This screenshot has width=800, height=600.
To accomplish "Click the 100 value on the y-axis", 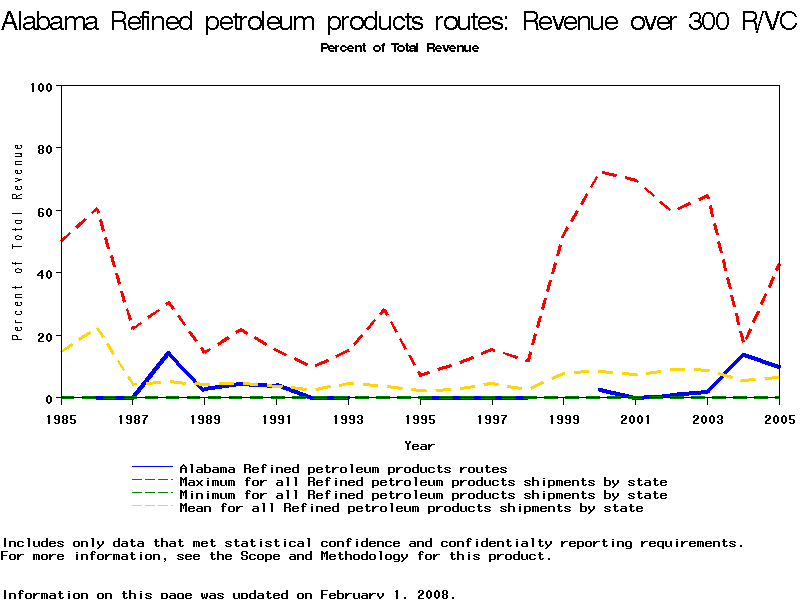I will pos(40,87).
